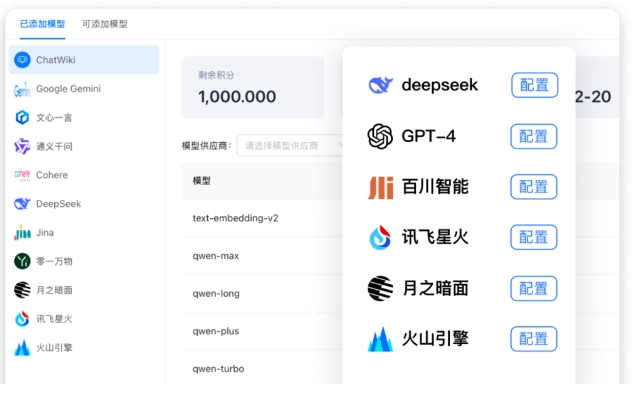
Task: Click the ChatWiki icon in sidebar
Action: 22,60
